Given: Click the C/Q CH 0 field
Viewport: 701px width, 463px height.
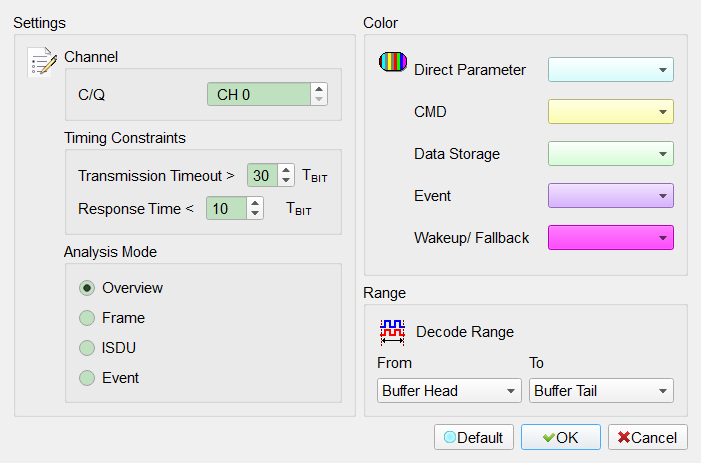Looking at the screenshot, I should point(259,94).
